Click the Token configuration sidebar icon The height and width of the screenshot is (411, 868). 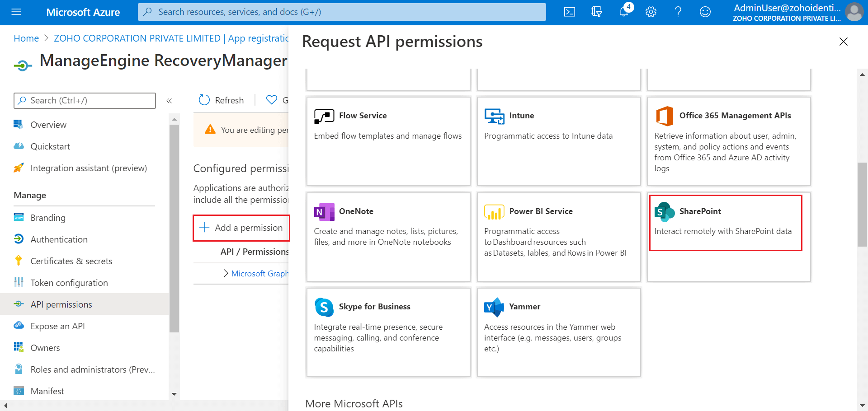pos(19,282)
